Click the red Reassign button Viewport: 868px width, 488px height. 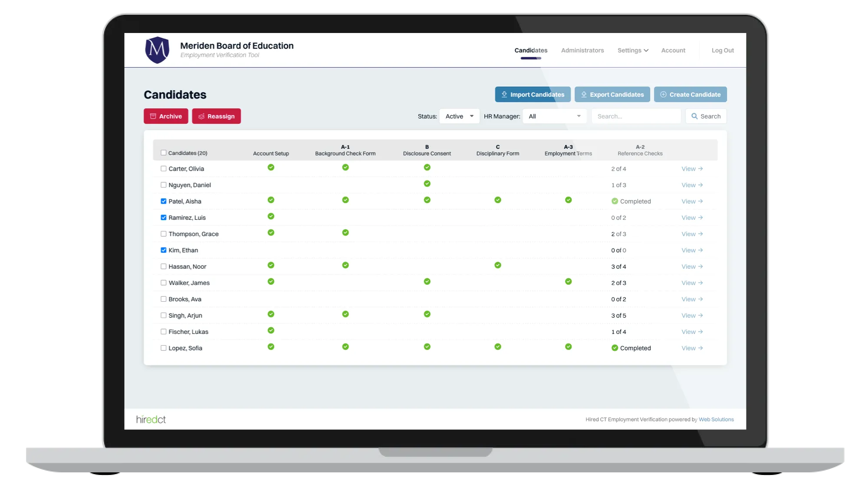(216, 116)
